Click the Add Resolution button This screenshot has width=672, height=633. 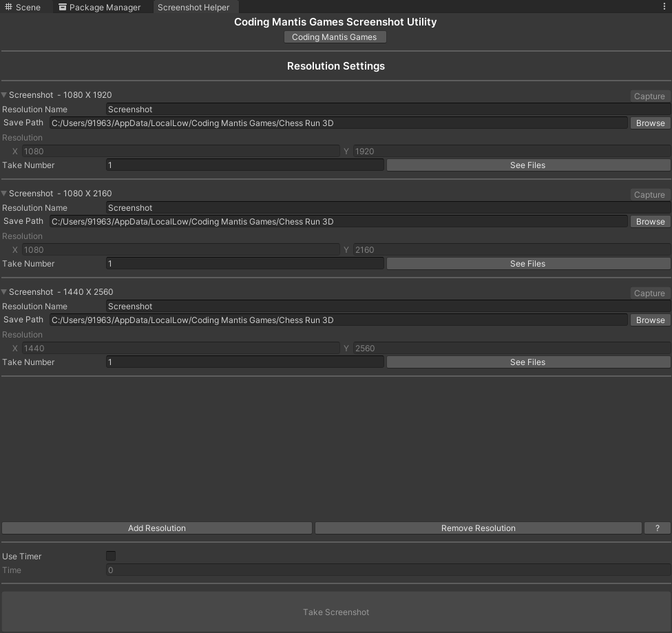tap(156, 528)
